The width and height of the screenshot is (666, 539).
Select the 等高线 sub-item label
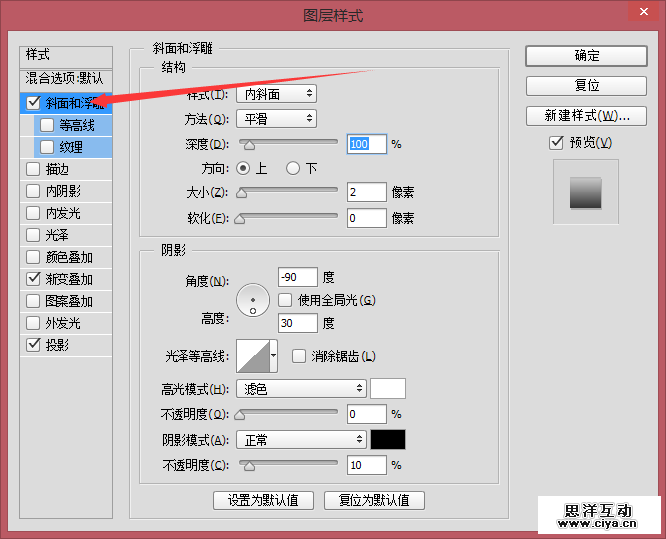[77, 125]
